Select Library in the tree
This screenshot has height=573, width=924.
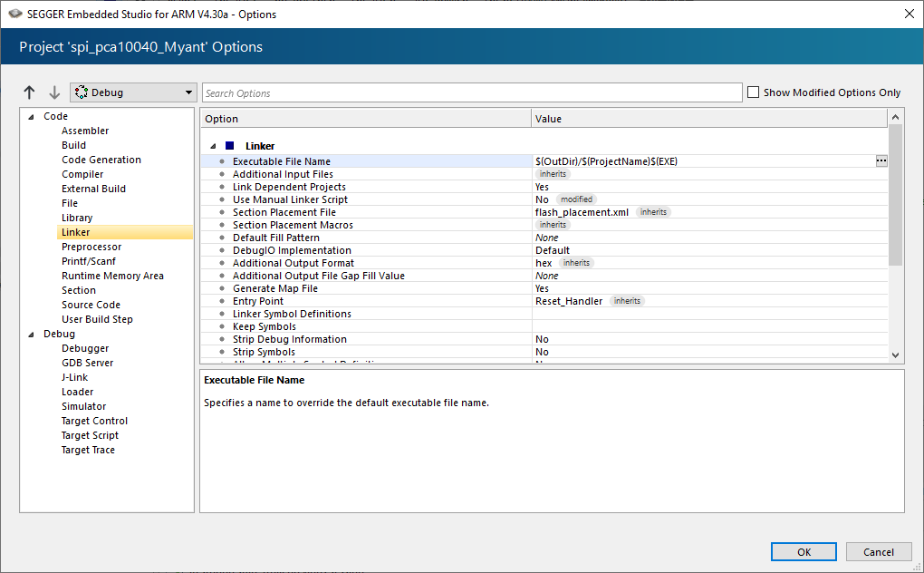77,218
